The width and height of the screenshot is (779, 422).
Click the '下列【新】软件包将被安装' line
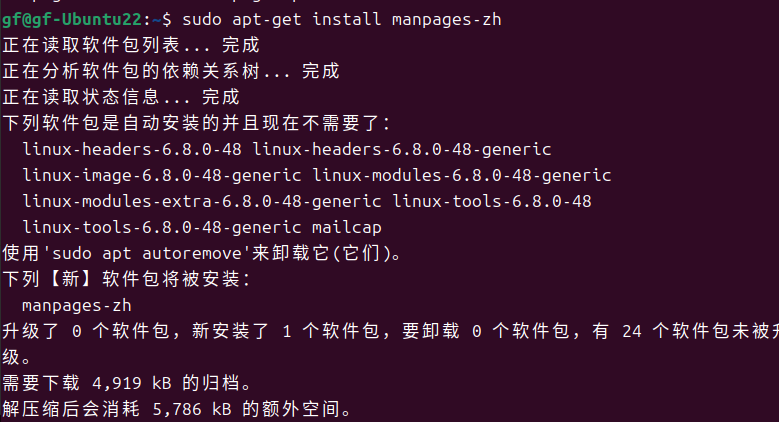[126, 279]
